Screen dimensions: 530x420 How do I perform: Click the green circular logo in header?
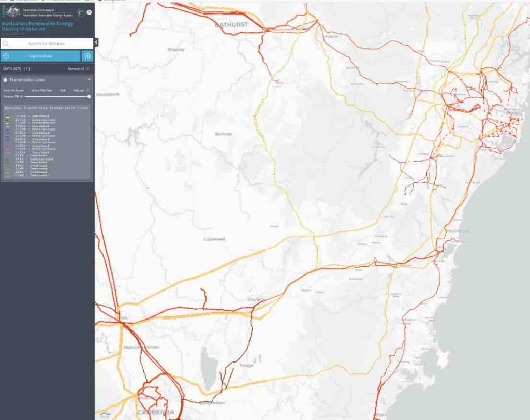[80, 12]
